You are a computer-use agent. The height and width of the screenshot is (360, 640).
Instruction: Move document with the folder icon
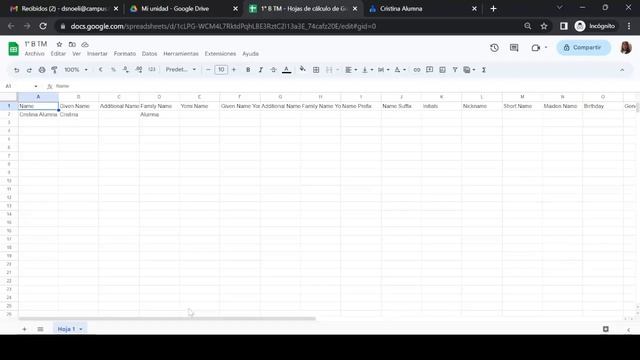(x=72, y=44)
